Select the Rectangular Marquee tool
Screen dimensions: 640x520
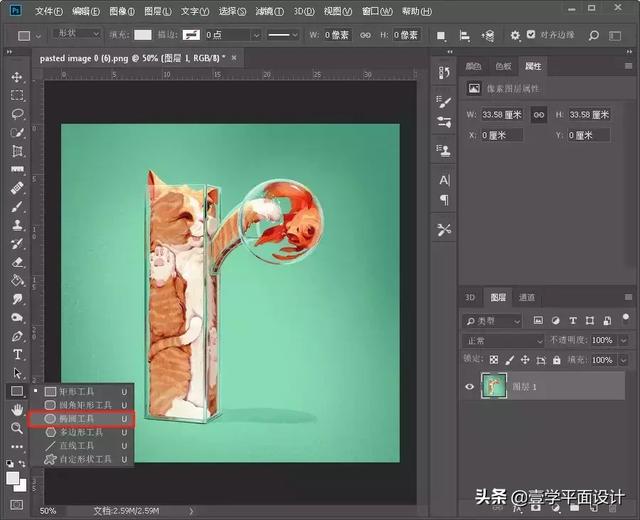(17, 95)
